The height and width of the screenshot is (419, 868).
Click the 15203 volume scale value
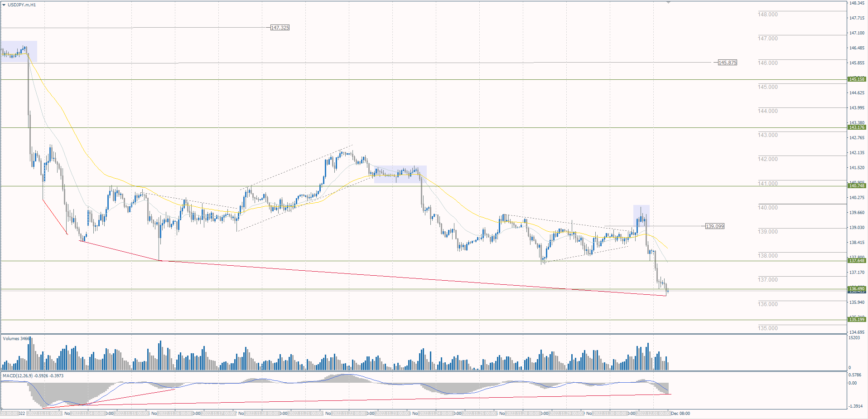854,338
